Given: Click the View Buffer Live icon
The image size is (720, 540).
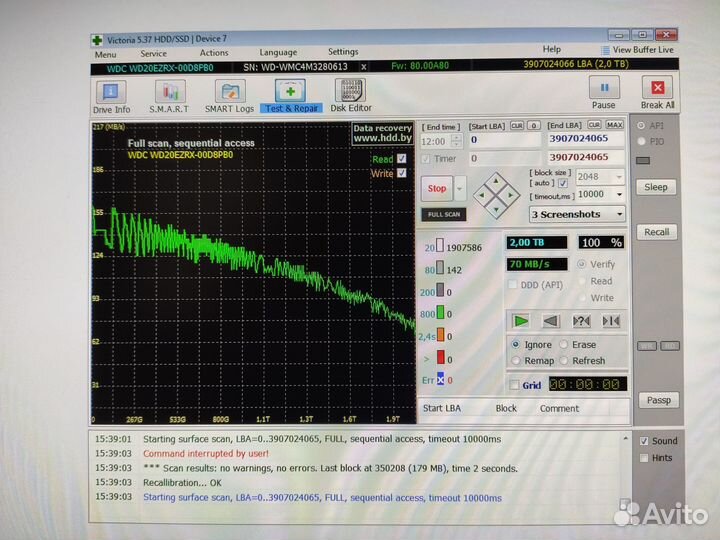Looking at the screenshot, I should (x=606, y=49).
